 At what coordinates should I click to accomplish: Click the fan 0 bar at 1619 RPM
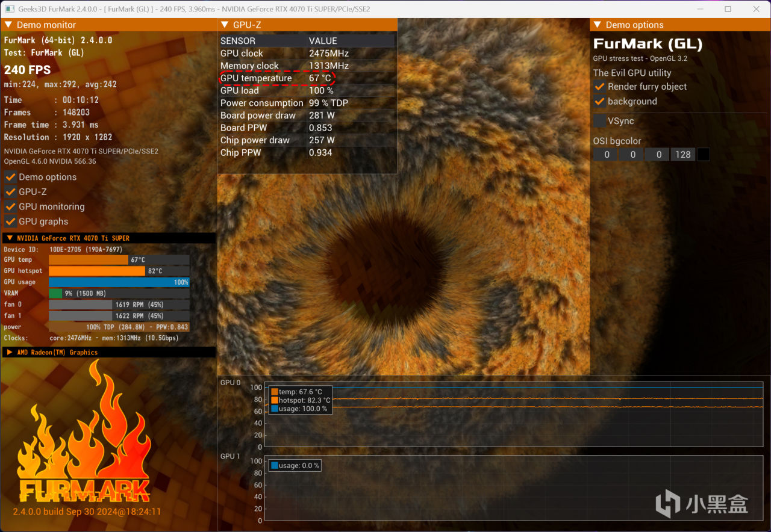[x=119, y=305]
